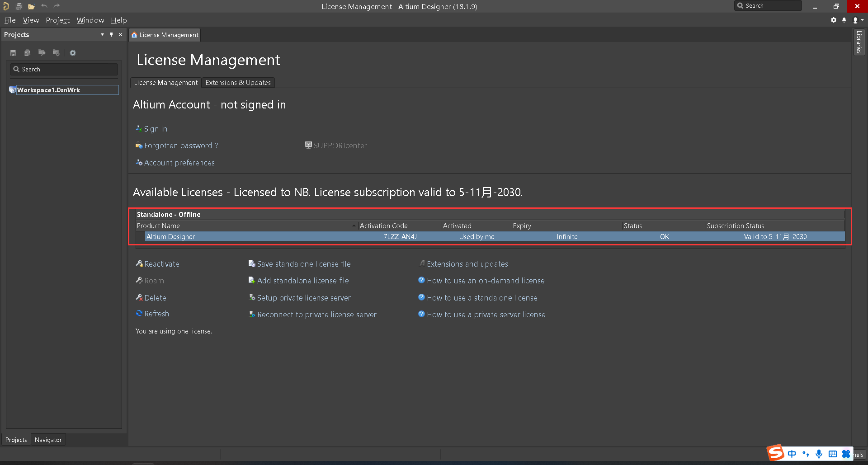The height and width of the screenshot is (465, 868).
Task: Click the Reactivate link
Action: (157, 264)
